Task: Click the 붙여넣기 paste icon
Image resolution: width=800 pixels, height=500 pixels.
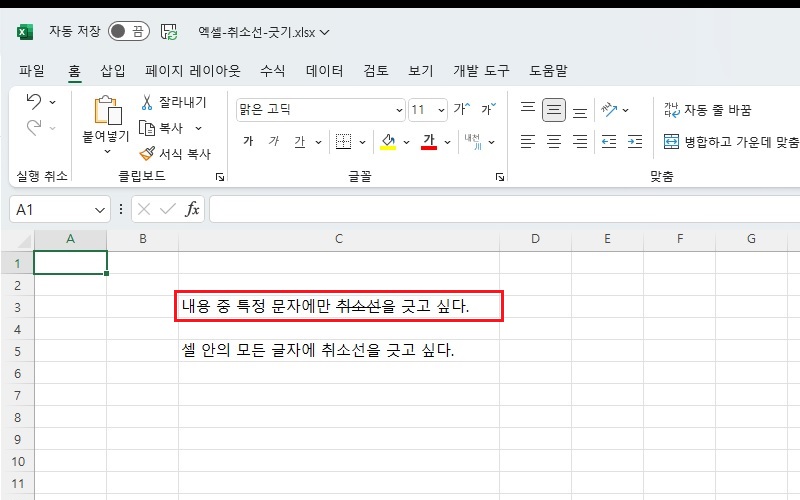Action: point(108,110)
